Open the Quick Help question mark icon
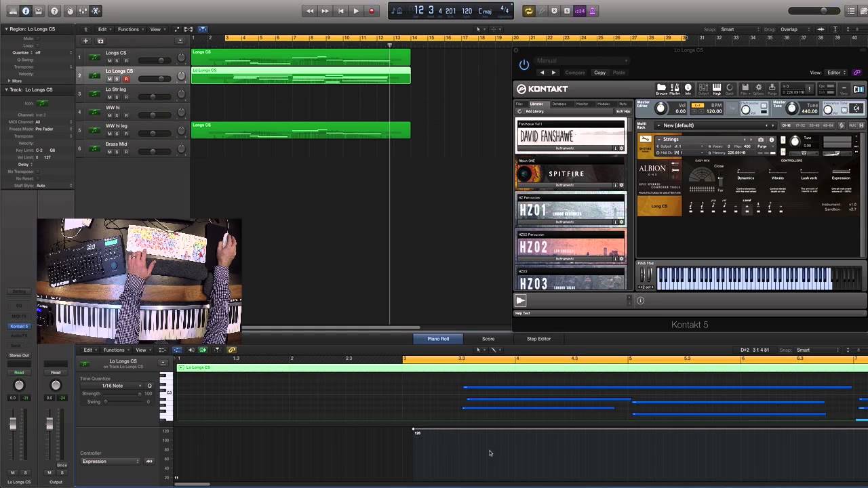This screenshot has height=488, width=868. tap(54, 11)
